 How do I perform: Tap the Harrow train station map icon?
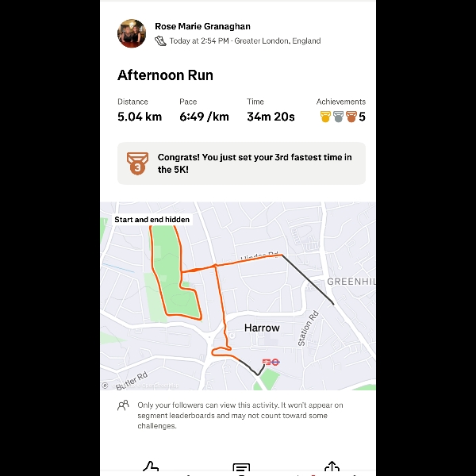click(267, 362)
